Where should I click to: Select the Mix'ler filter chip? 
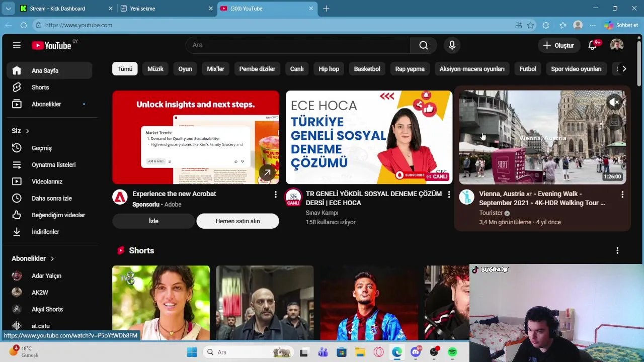pyautogui.click(x=216, y=69)
